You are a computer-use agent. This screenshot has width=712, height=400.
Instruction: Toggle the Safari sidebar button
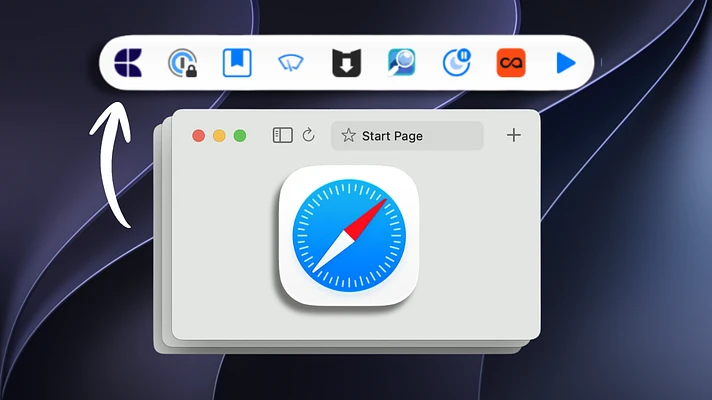point(282,135)
